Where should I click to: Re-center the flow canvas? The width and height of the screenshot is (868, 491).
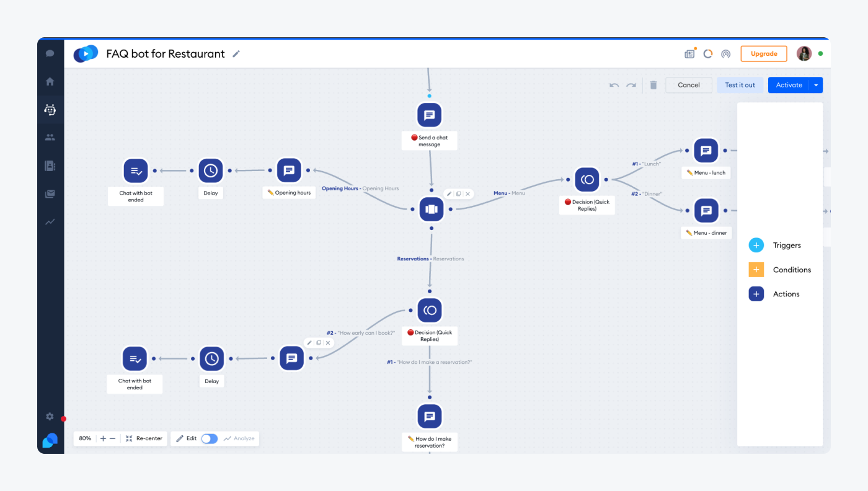pos(144,438)
